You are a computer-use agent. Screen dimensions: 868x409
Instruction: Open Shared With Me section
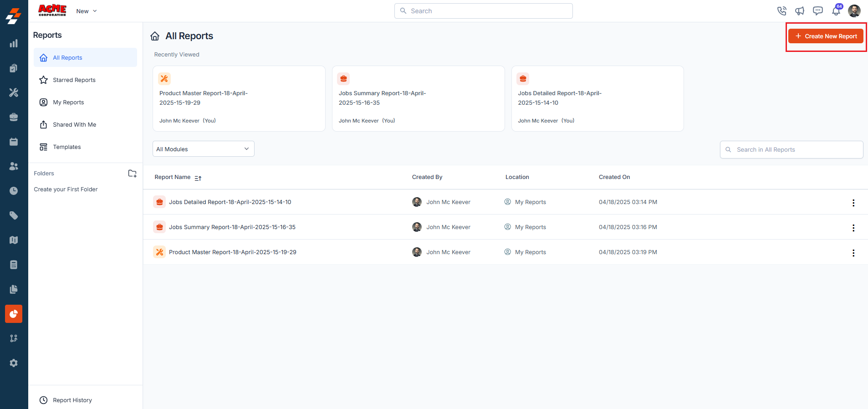[85, 124]
